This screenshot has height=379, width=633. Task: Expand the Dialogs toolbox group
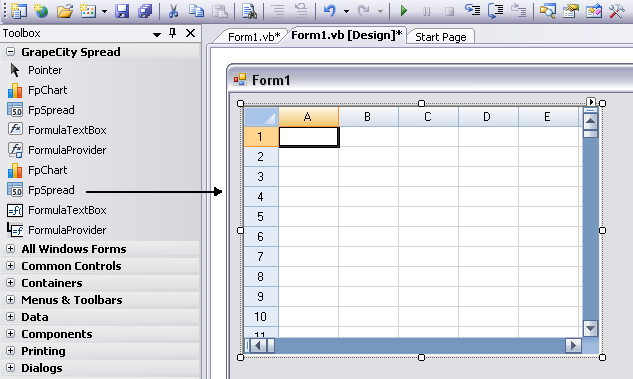11,368
